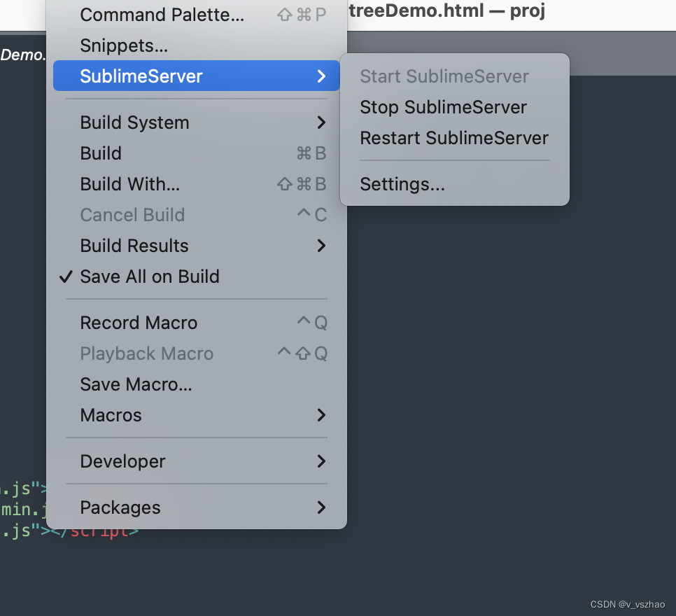Click the treeDemo.html window title

click(x=446, y=11)
